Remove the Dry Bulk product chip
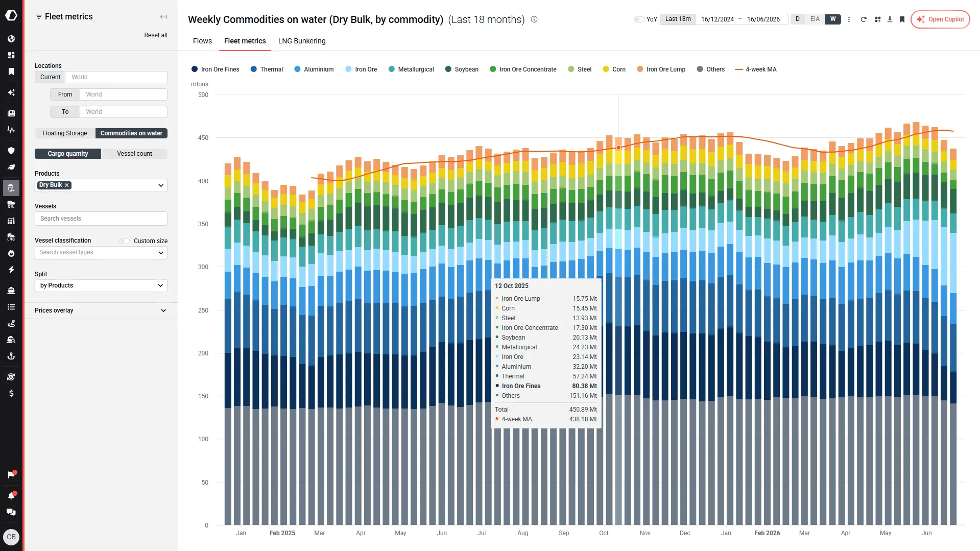Screen dimensions: 980x551 [67, 185]
